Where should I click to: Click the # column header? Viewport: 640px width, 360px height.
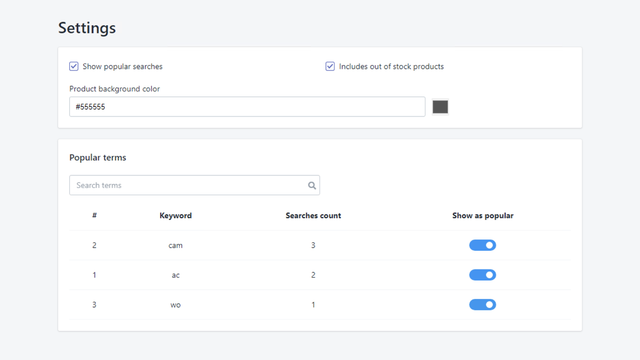pyautogui.click(x=94, y=215)
